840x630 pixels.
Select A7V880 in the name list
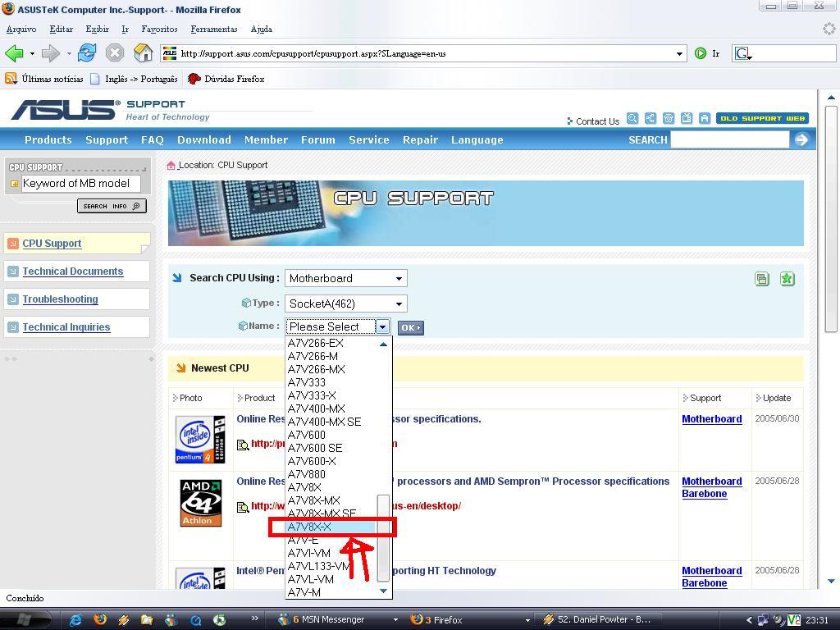click(331, 474)
